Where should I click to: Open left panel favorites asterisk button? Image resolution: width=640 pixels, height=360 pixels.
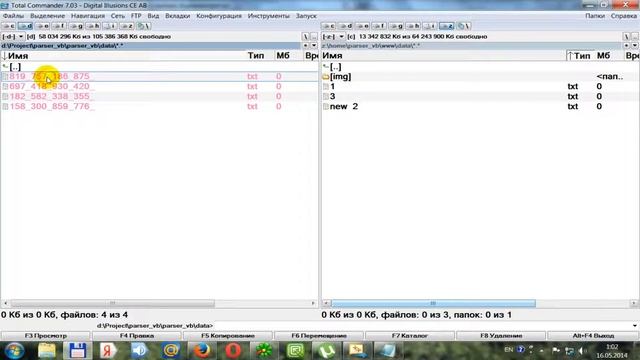(x=305, y=46)
